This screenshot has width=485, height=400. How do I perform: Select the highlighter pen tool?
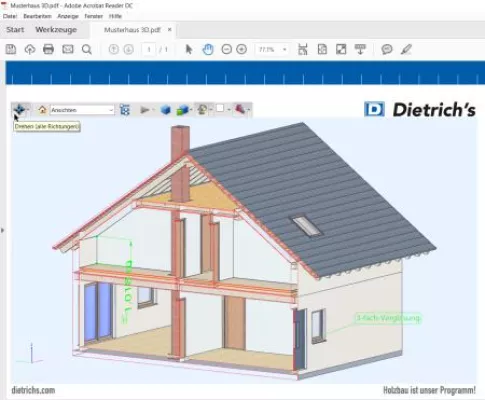click(x=406, y=49)
